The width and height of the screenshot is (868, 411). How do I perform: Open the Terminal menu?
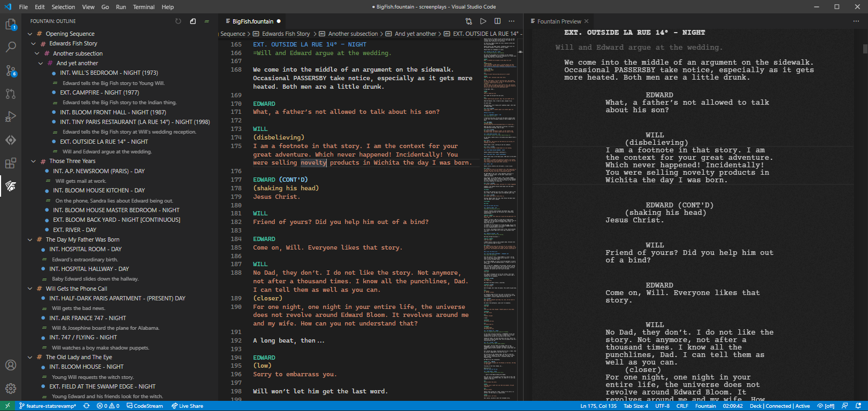point(143,7)
